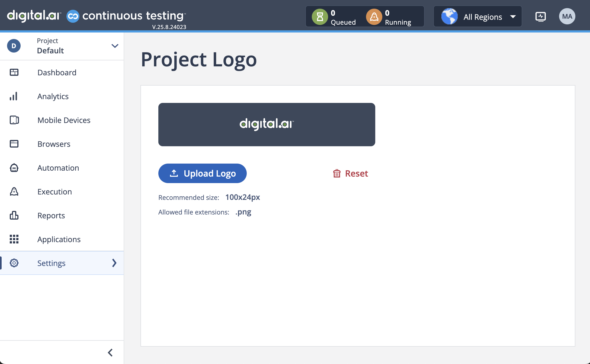
Task: Click the .png allowed extension value
Action: pos(243,212)
